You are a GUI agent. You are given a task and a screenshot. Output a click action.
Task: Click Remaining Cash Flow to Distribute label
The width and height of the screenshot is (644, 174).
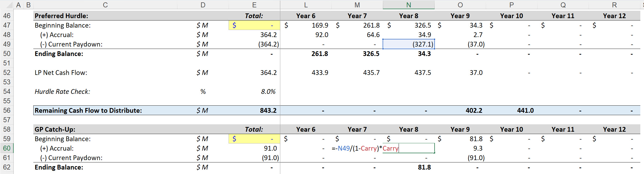point(88,110)
